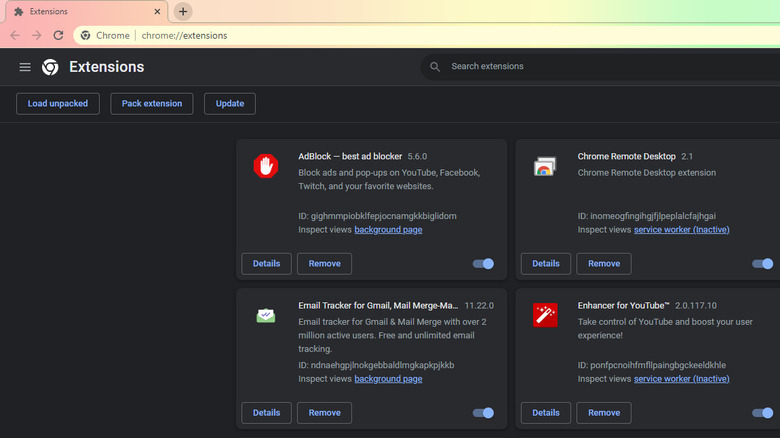The height and width of the screenshot is (438, 780).
Task: Open Enhancer for YouTube service worker link
Action: tap(681, 379)
